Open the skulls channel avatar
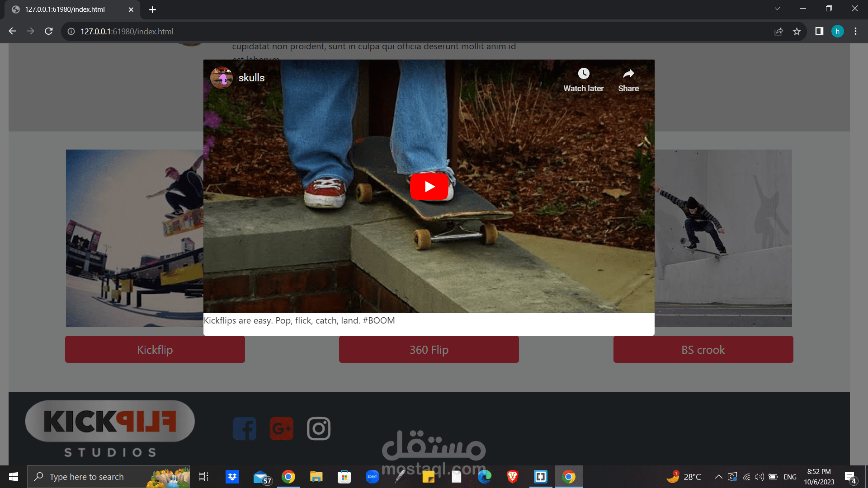Screen dimensions: 868x488 (222, 78)
